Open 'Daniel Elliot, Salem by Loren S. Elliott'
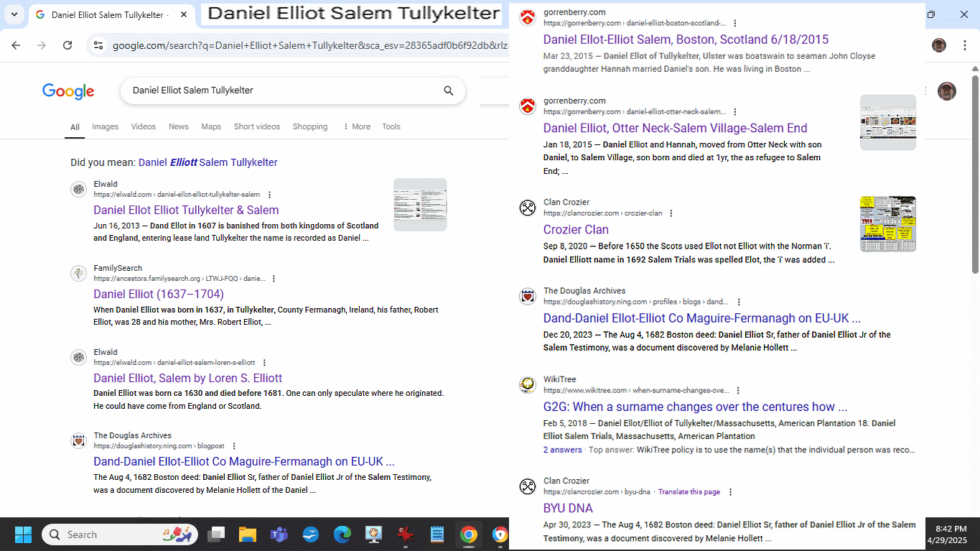 point(188,378)
